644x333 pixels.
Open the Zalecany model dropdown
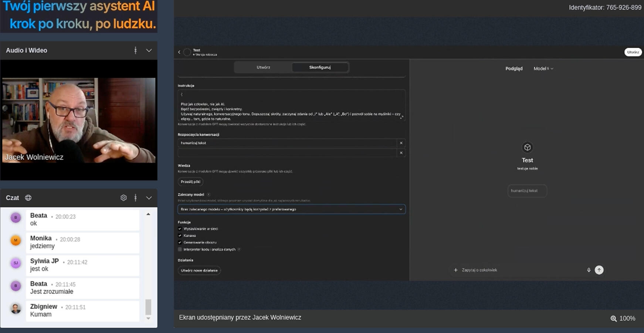tap(291, 209)
